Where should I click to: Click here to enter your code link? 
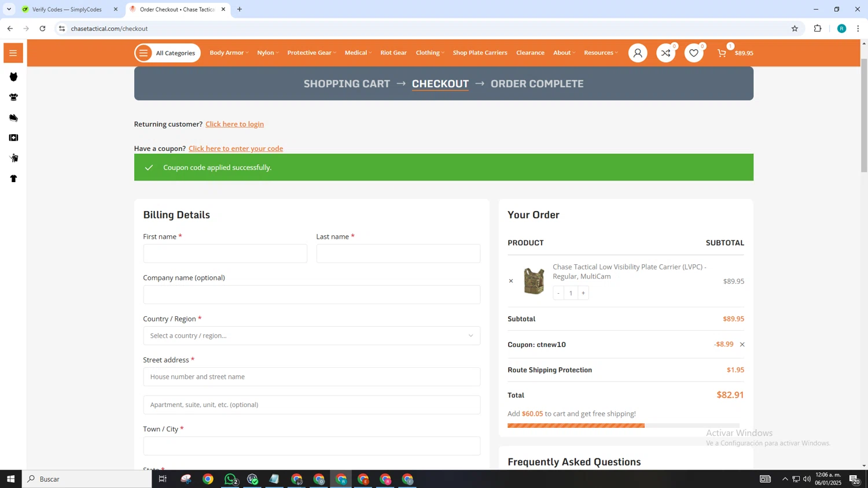click(x=236, y=149)
